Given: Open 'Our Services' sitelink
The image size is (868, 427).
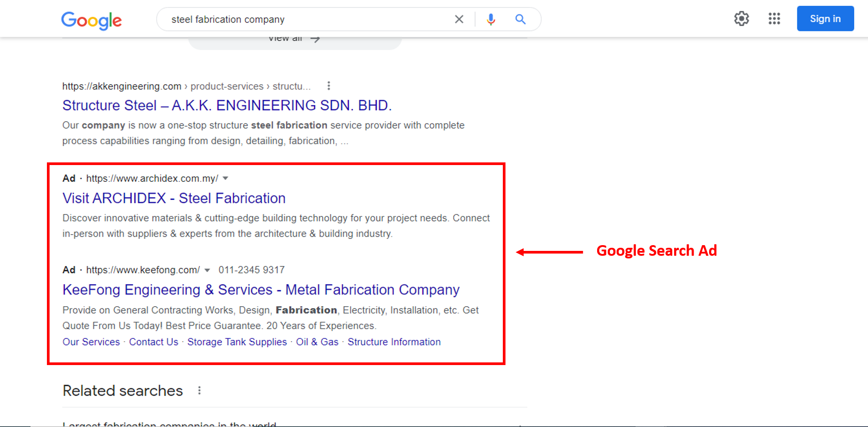Looking at the screenshot, I should (91, 342).
